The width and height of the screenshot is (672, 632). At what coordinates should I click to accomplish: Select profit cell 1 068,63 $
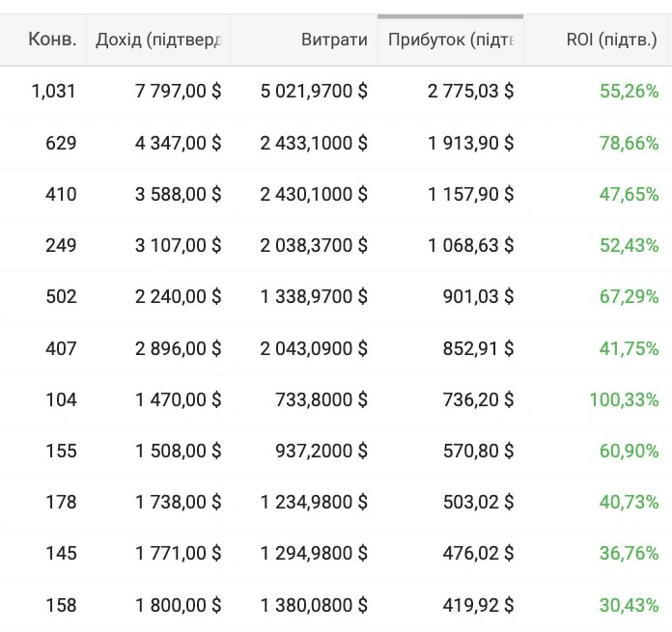pyautogui.click(x=470, y=245)
